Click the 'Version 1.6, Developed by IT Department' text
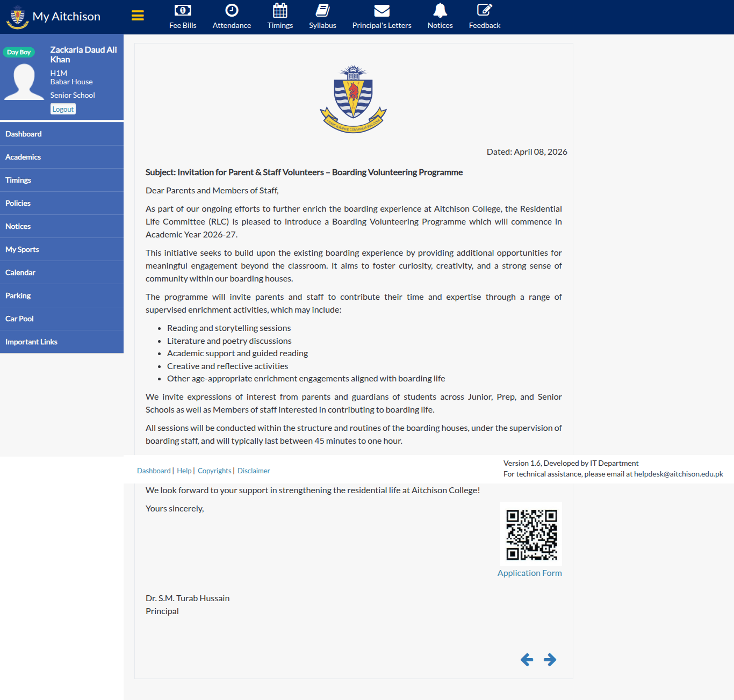 coord(571,463)
